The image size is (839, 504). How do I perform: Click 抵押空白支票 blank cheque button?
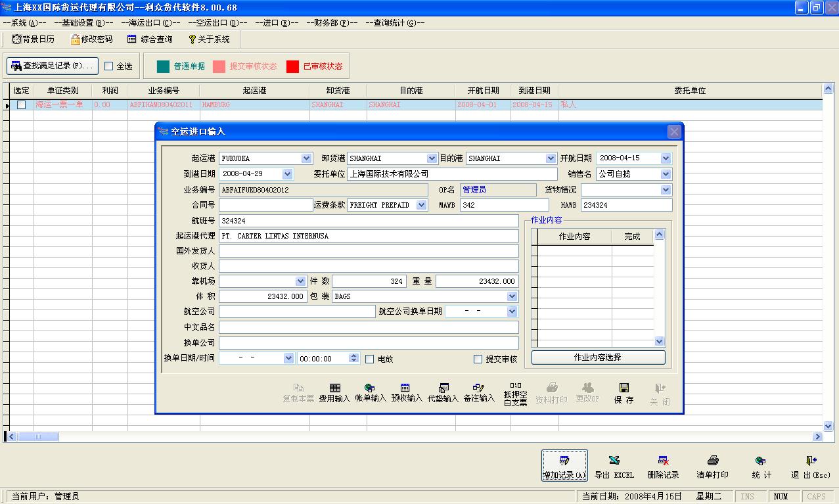pyautogui.click(x=515, y=394)
